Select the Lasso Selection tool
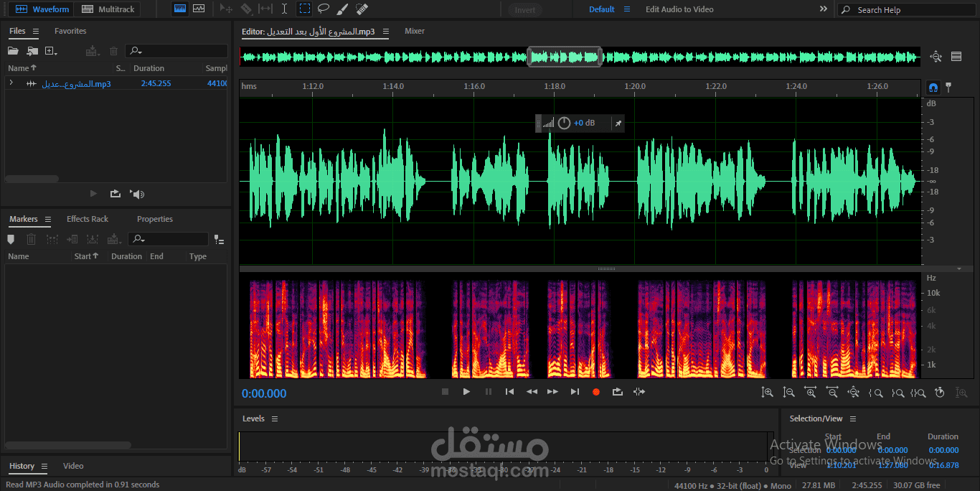 (x=324, y=9)
